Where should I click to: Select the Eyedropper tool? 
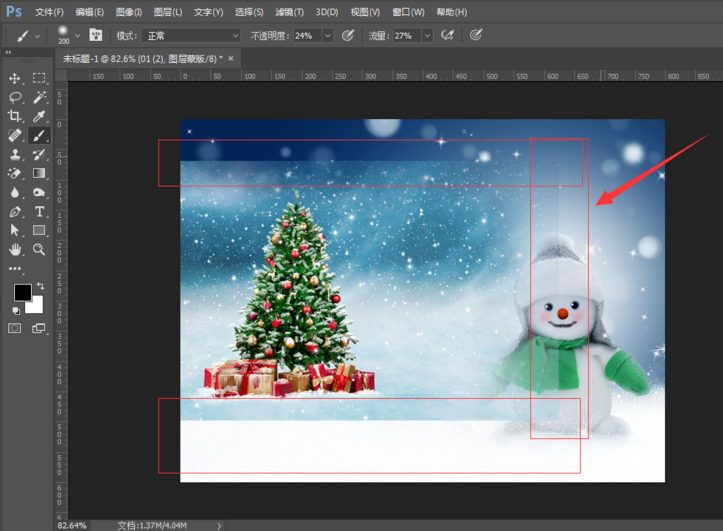point(39,116)
